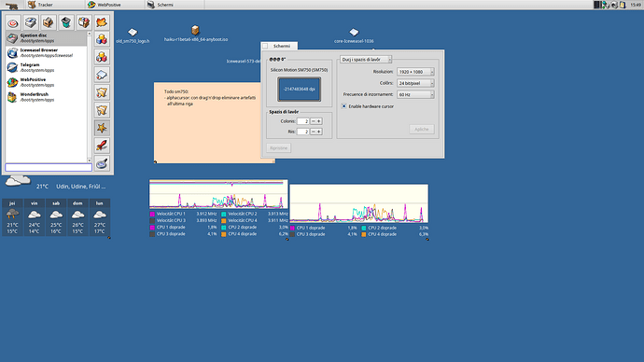
Task: Open the Colôrs dropdown showing 24 bit/pixel
Action: (415, 83)
